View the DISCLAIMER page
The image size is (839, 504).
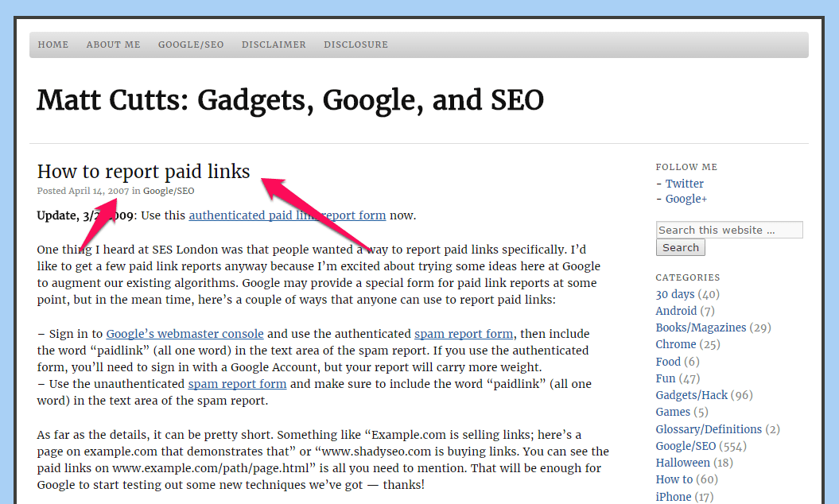pos(274,45)
